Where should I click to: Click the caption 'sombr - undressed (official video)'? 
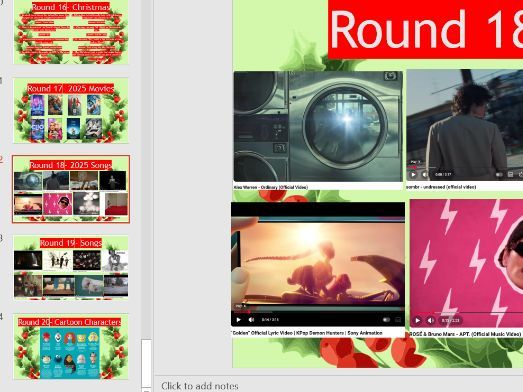coord(441,187)
